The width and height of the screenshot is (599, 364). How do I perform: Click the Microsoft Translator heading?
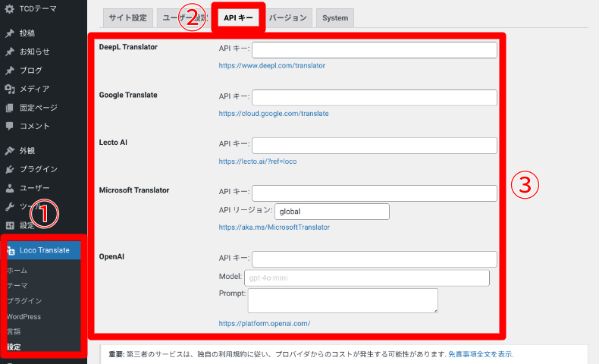tap(134, 190)
